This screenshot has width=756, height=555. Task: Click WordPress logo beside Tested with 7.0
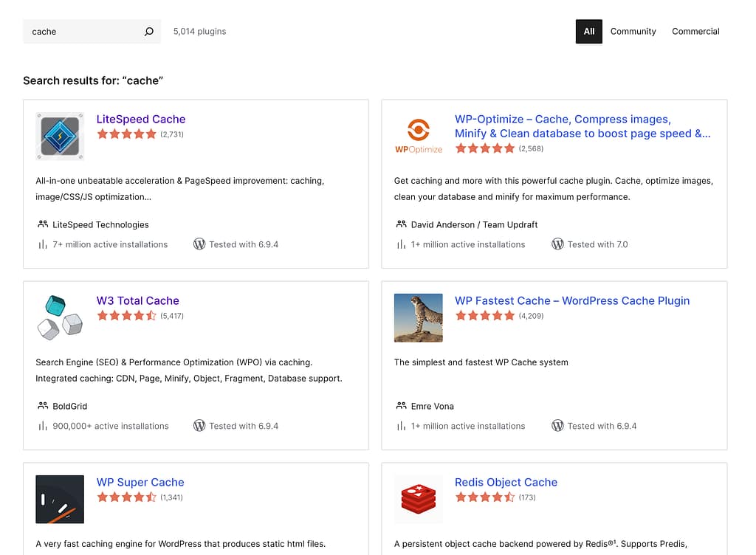pos(557,244)
